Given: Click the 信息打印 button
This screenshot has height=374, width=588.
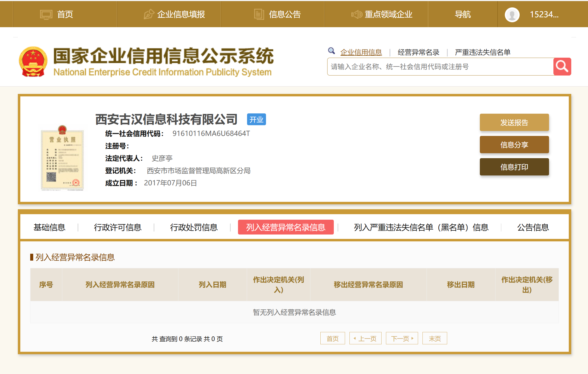Looking at the screenshot, I should click(514, 167).
